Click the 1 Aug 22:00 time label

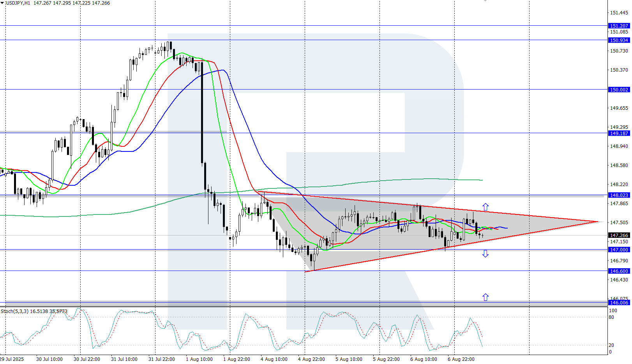pos(237,359)
